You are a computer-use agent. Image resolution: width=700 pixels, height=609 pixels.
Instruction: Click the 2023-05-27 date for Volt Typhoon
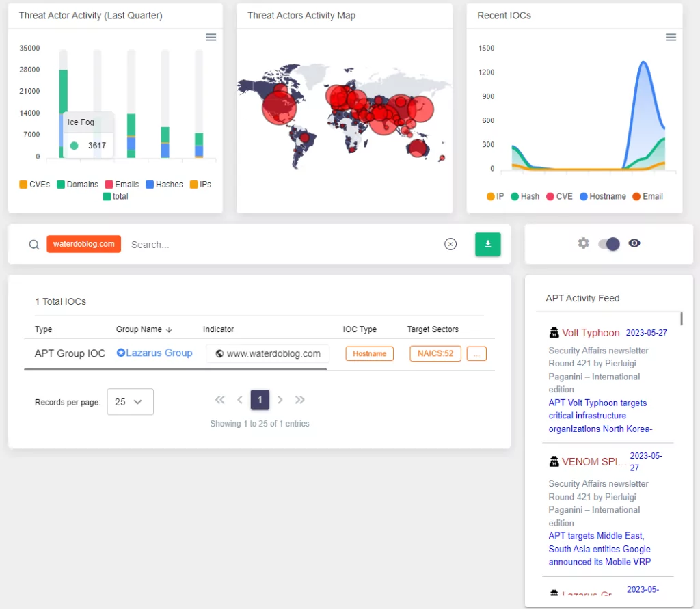tap(647, 333)
